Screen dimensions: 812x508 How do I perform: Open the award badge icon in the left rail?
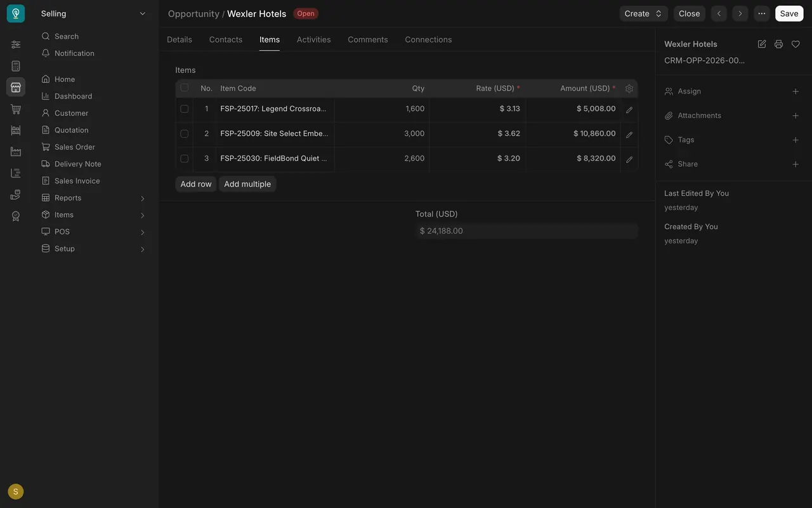tap(16, 217)
